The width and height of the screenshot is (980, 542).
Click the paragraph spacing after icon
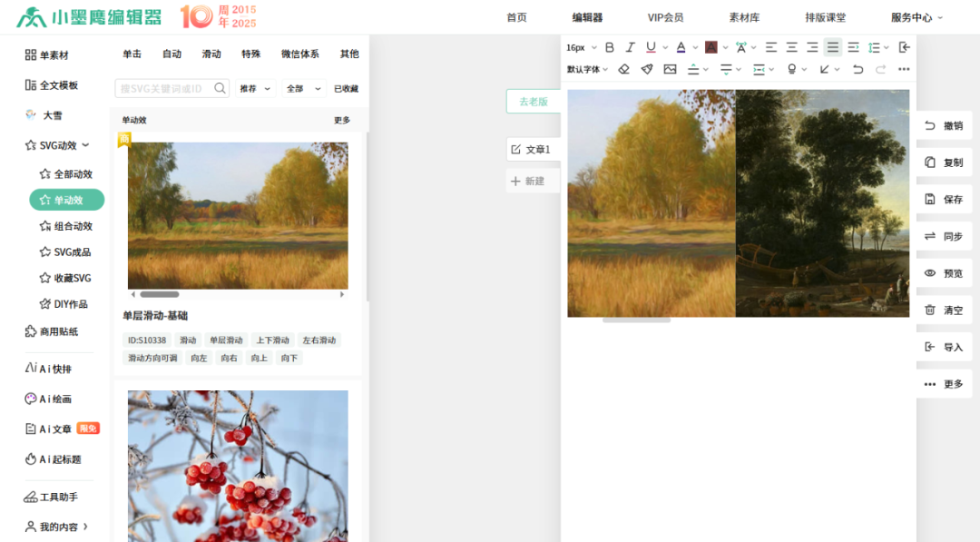coord(726,69)
